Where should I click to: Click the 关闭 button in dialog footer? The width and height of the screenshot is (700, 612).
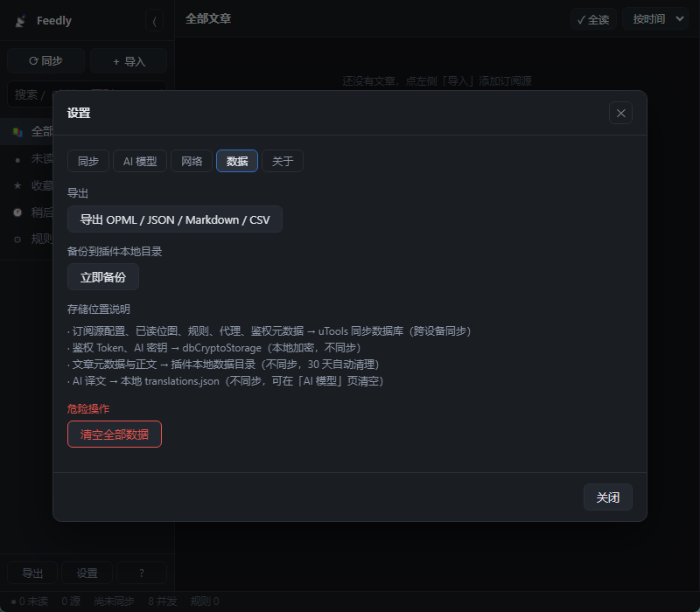coord(607,497)
